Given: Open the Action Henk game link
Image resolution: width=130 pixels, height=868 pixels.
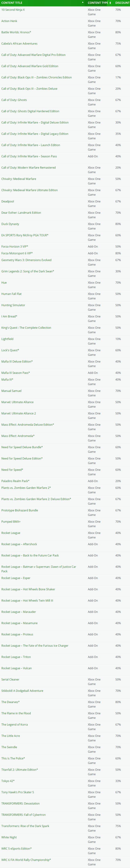Looking at the screenshot, I should [9, 21].
